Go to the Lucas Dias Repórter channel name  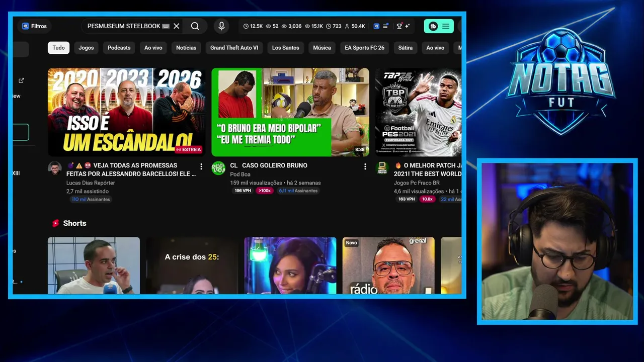coord(91,183)
